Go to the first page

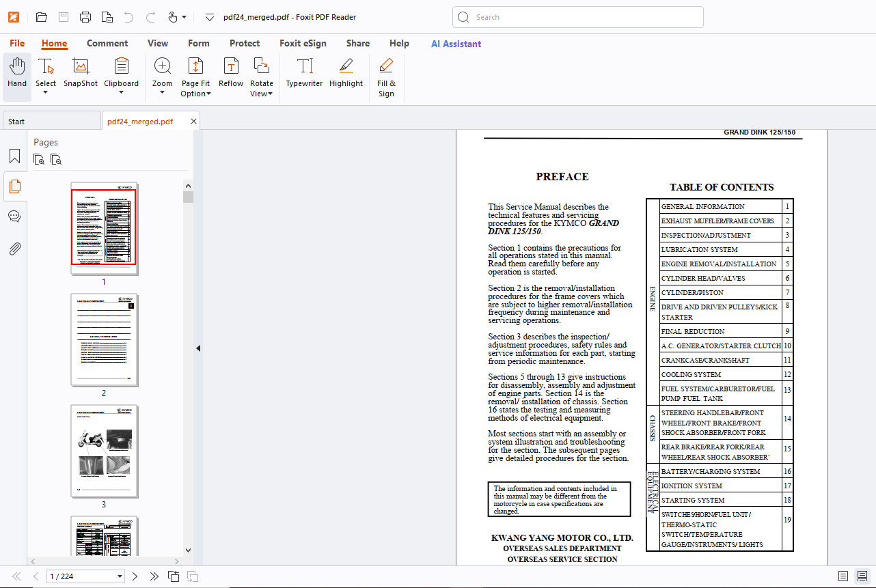(x=17, y=576)
